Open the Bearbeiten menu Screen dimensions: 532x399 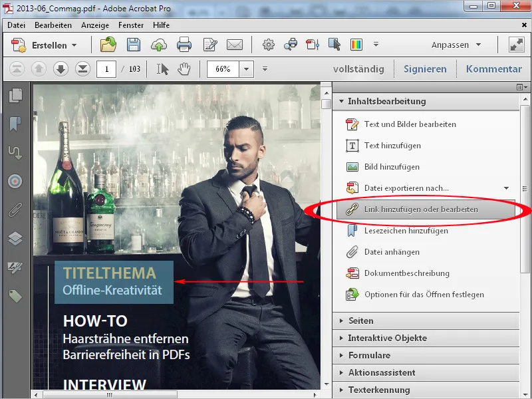(x=53, y=25)
